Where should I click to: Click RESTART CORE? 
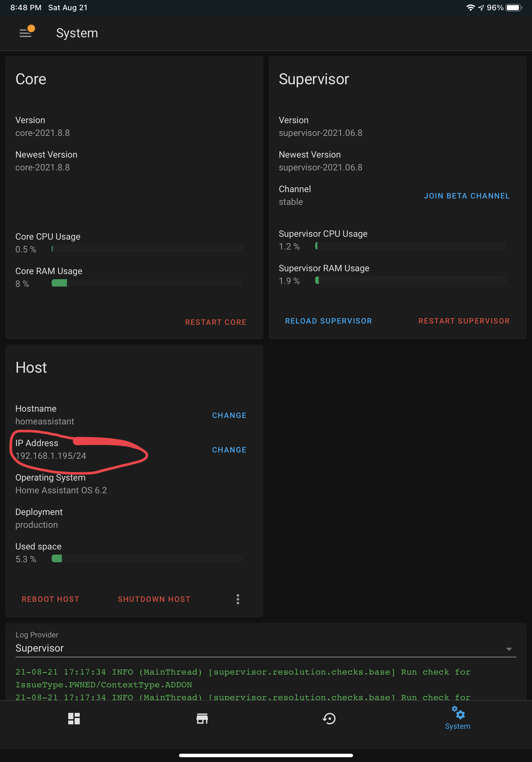pos(216,322)
